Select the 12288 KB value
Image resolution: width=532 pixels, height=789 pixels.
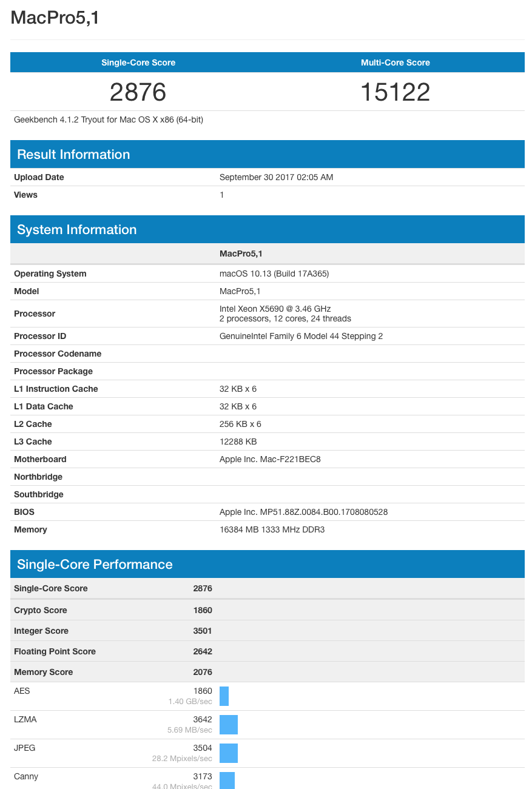[x=238, y=442]
